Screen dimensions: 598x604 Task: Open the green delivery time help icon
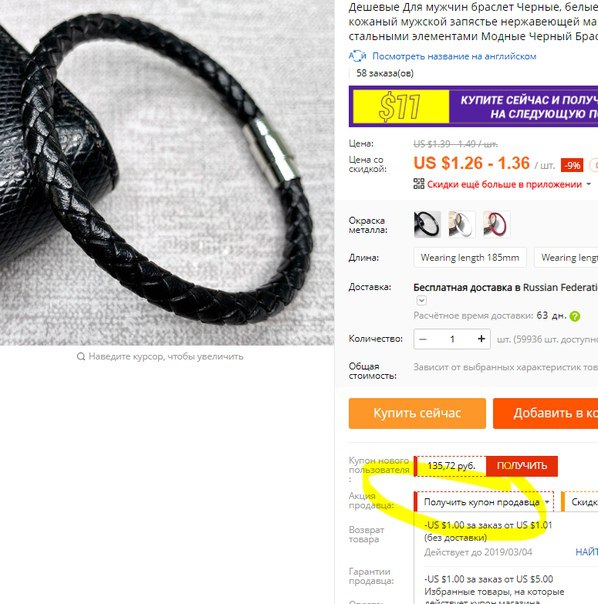click(x=575, y=316)
